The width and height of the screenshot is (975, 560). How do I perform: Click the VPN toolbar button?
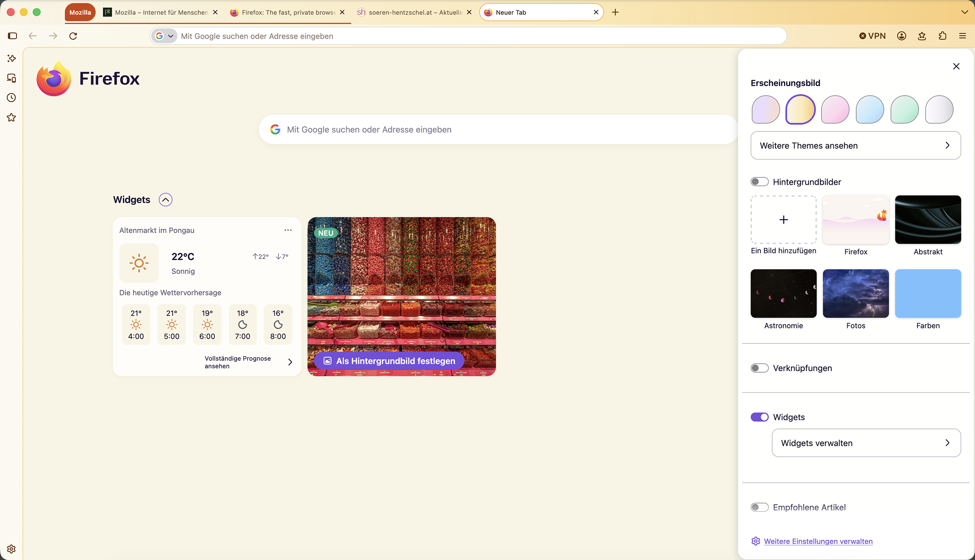tap(872, 36)
